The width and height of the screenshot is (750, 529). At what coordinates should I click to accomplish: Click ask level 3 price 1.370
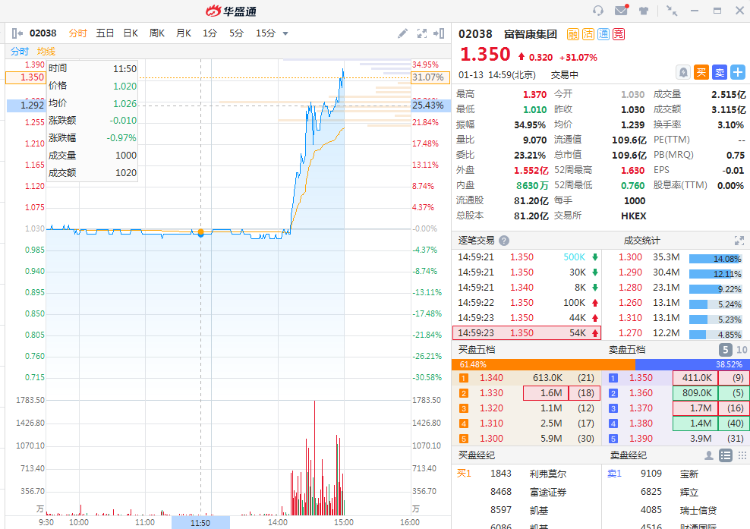pyautogui.click(x=641, y=408)
